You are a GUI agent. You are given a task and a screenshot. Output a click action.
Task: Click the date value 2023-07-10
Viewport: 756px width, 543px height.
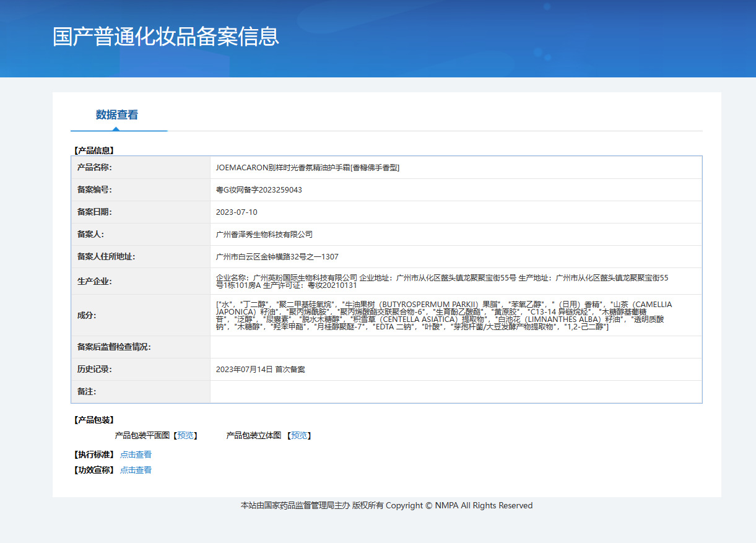click(237, 212)
